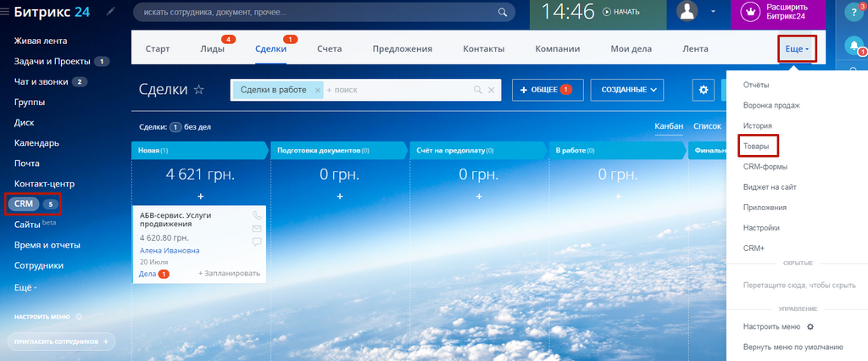The height and width of the screenshot is (361, 868).
Task: Open deals settings gear button
Action: click(x=704, y=90)
